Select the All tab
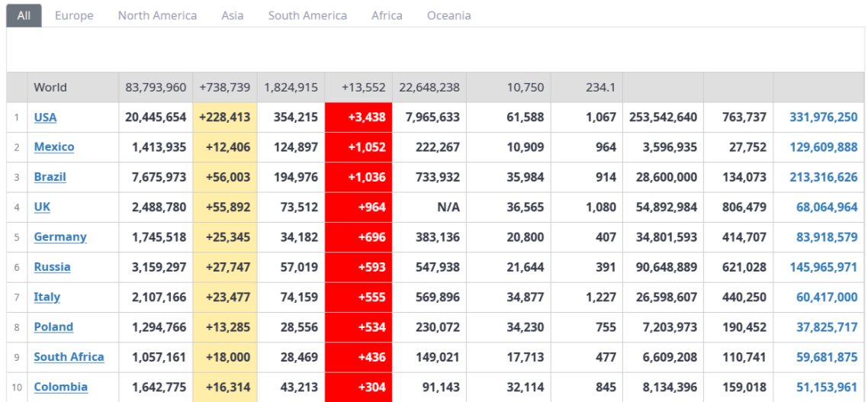Screen dimensions: 868x402 pos(24,15)
